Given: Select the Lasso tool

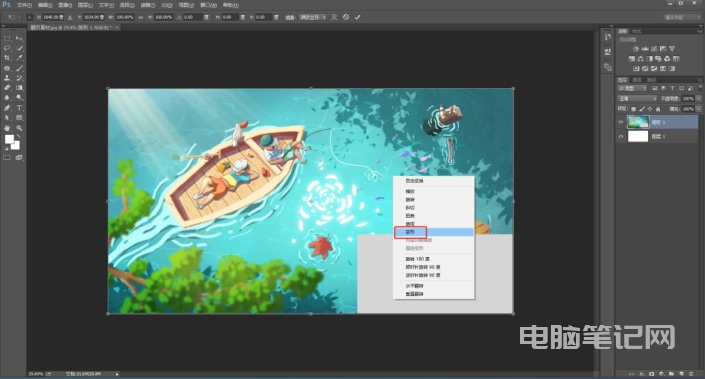Looking at the screenshot, I should coord(7,48).
